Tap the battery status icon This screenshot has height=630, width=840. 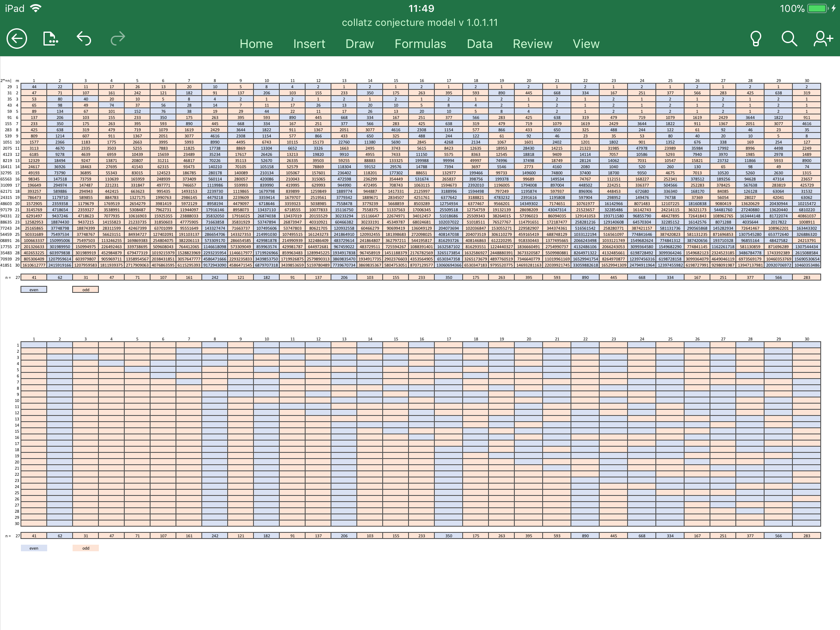point(817,9)
